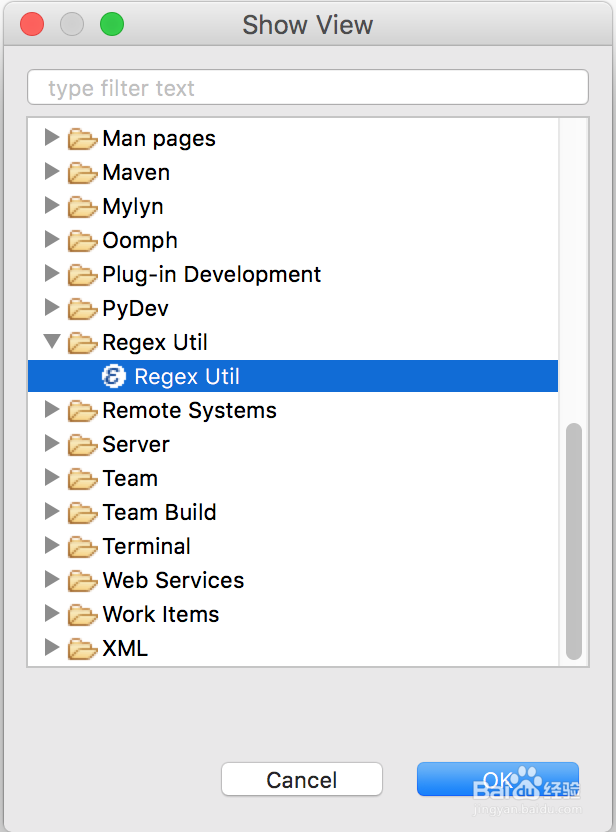Screen dimensions: 616x832
Task: Click the Server folder icon
Action: point(82,445)
